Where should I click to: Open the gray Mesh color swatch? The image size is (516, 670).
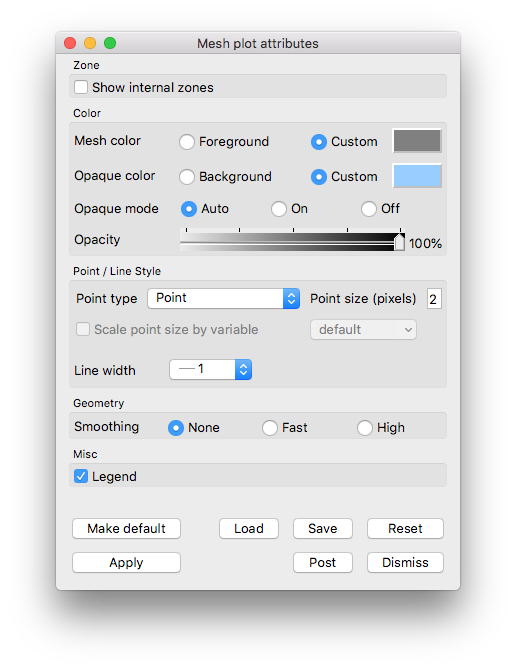(x=417, y=141)
